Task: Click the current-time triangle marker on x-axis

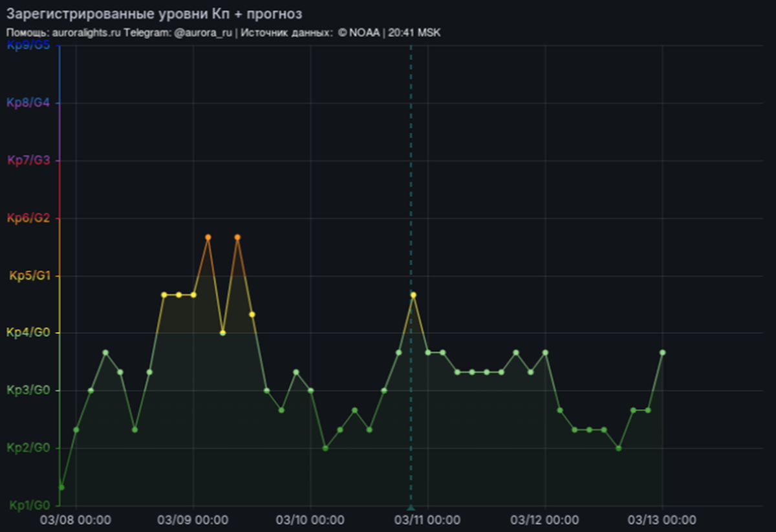Action: point(411,508)
